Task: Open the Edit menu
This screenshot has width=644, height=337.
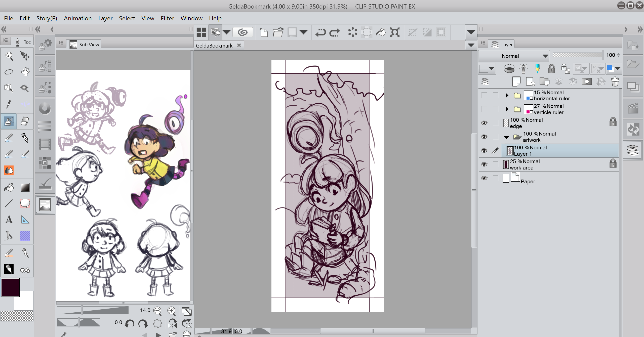Action: [x=25, y=18]
